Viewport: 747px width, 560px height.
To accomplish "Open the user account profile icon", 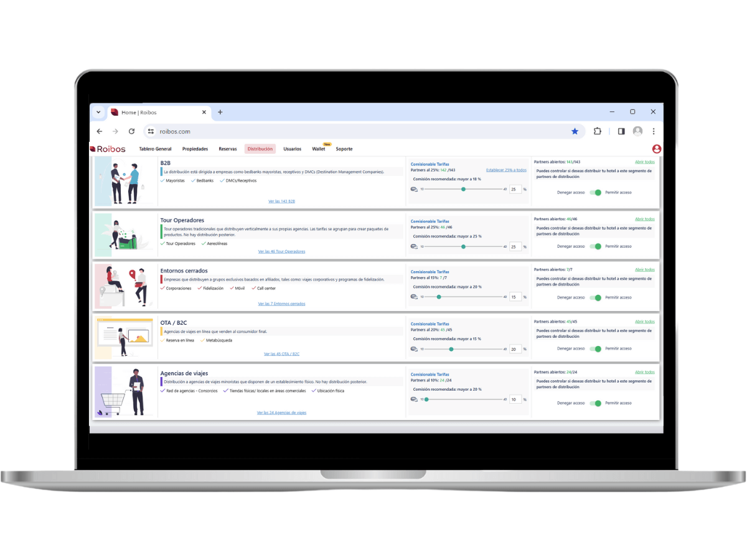I will (656, 149).
